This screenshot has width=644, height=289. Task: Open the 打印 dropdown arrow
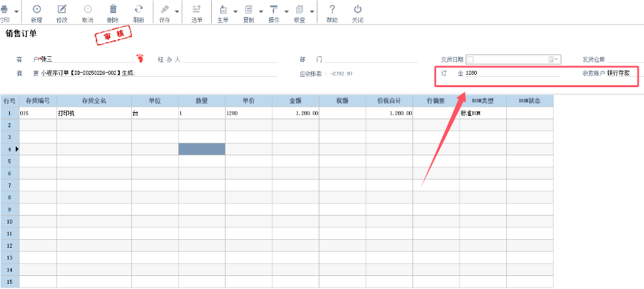[16, 12]
